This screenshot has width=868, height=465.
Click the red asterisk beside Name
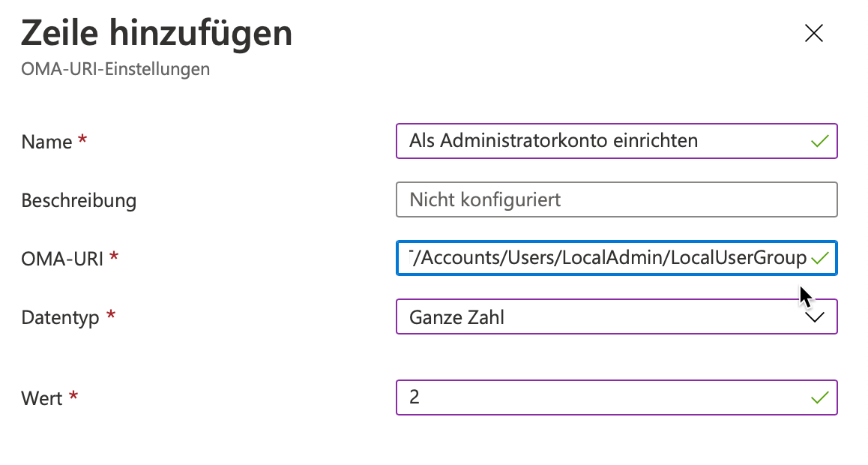[x=82, y=140]
